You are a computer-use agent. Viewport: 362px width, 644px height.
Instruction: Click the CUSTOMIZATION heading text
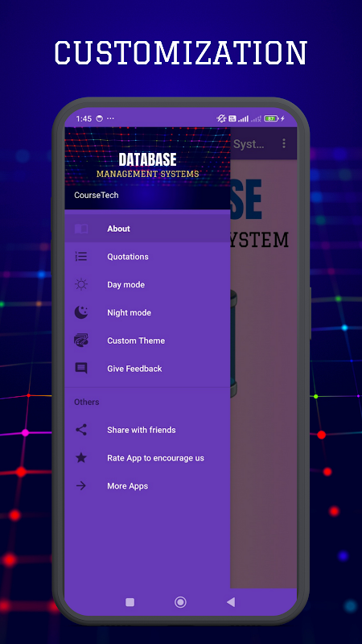[181, 52]
